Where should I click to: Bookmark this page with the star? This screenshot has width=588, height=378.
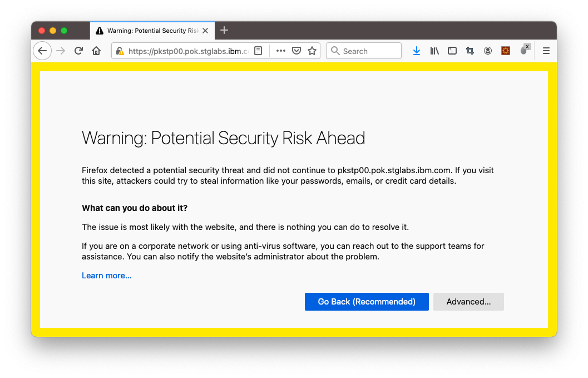point(312,51)
